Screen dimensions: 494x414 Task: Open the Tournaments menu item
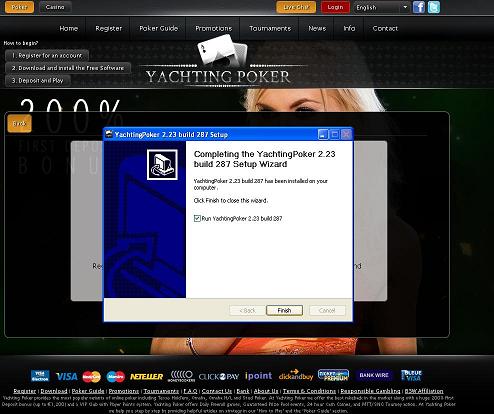tap(270, 28)
